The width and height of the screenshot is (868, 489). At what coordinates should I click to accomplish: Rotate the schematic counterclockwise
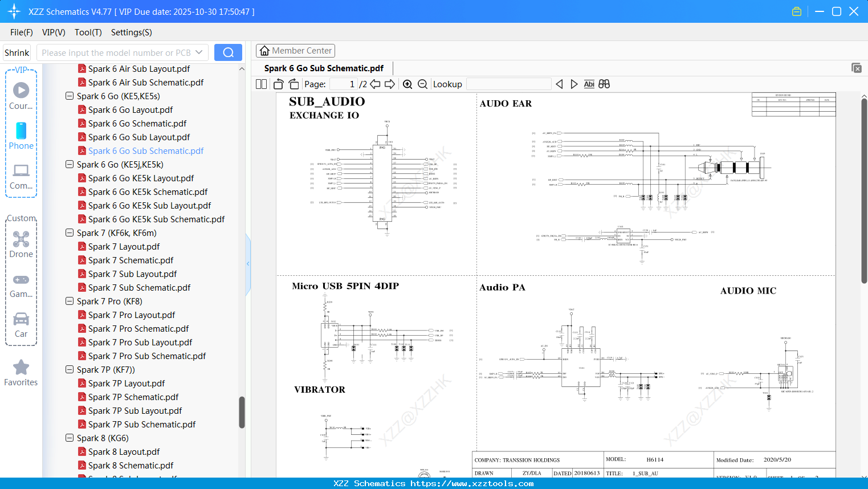[278, 84]
